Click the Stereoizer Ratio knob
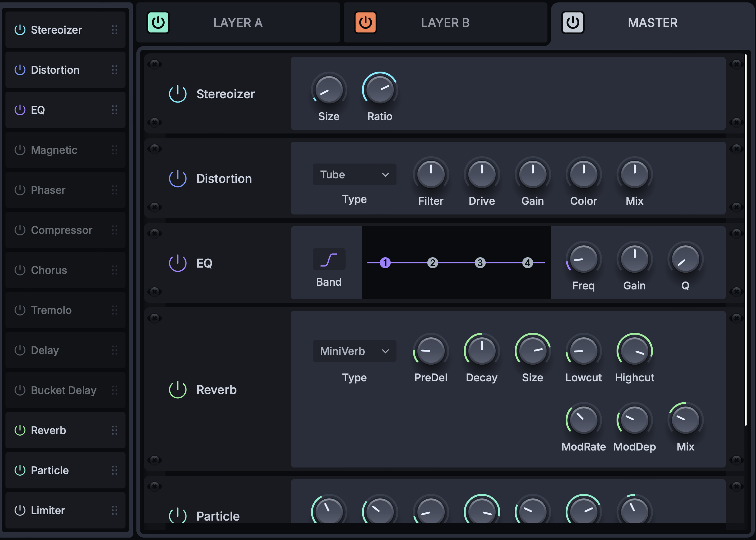 click(380, 90)
